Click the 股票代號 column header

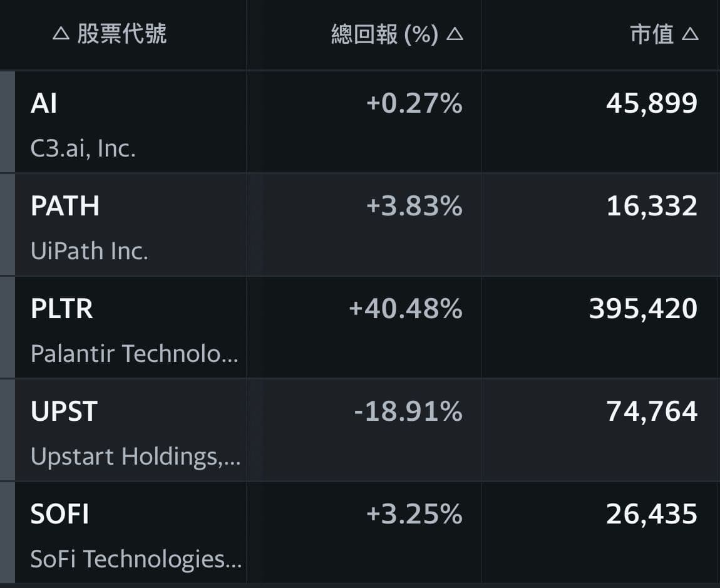pos(121,34)
